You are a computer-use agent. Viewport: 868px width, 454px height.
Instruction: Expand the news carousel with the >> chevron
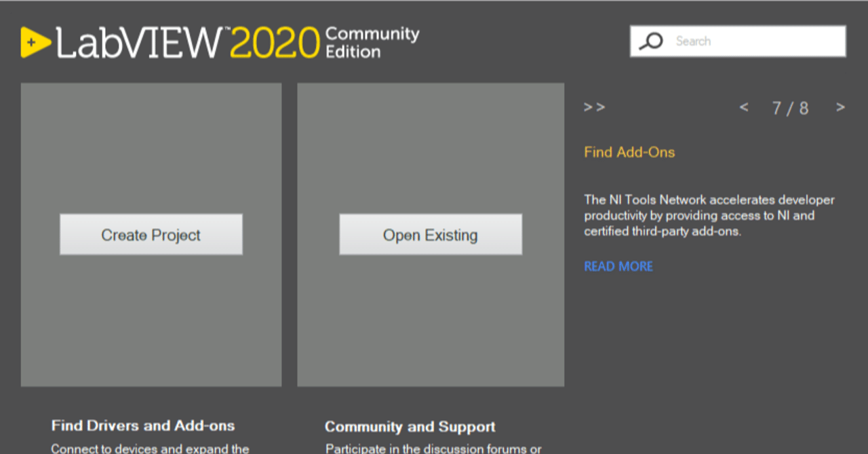pos(594,107)
